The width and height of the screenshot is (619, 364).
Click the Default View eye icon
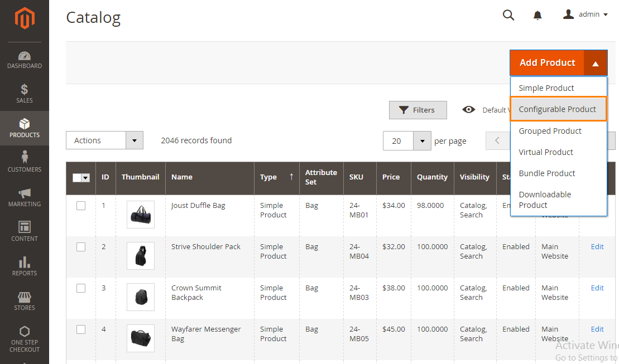coord(469,110)
